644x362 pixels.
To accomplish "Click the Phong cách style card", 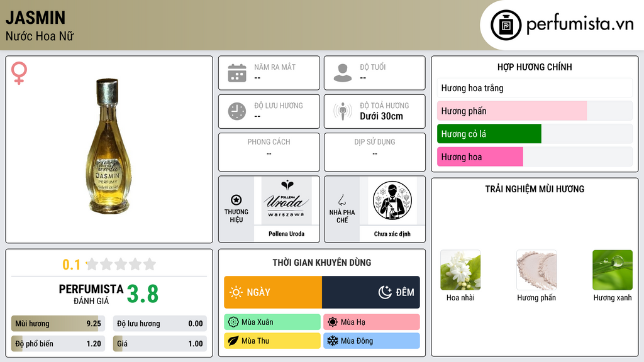I will (269, 152).
